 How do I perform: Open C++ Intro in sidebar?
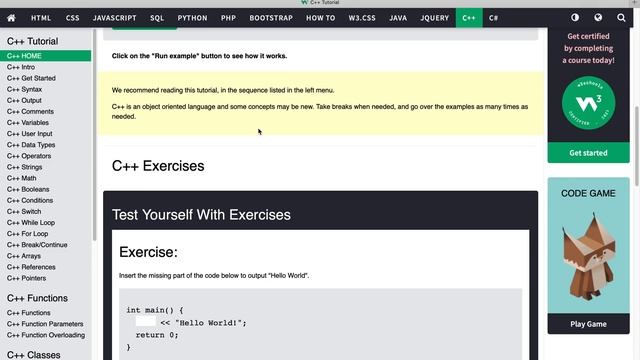[21, 67]
